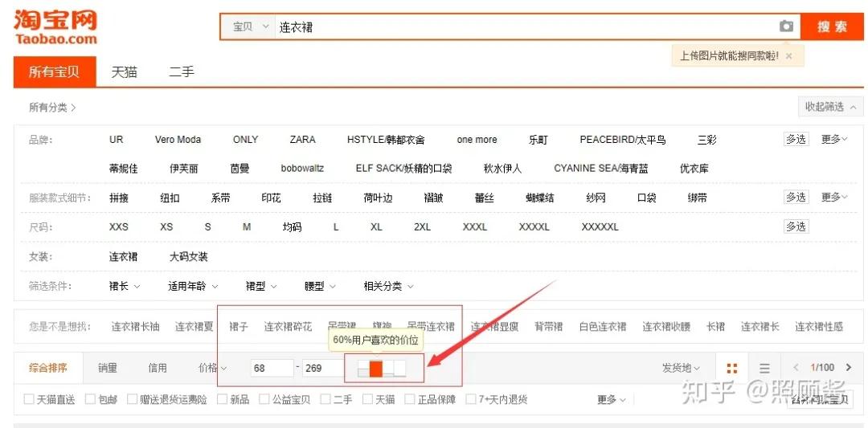Image resolution: width=868 pixels, height=428 pixels.
Task: Open the 裙长 filter dropdown
Action: 125,287
